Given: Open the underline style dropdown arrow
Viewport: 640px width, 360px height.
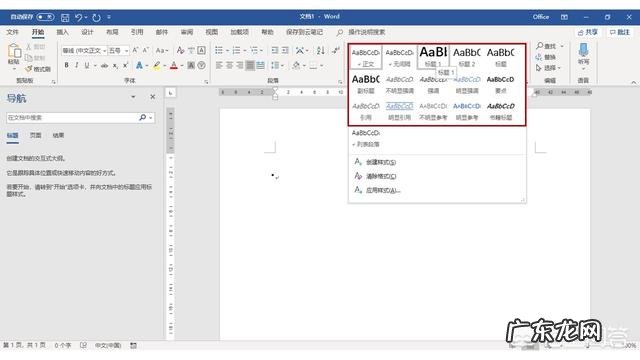Looking at the screenshot, I should 95,66.
